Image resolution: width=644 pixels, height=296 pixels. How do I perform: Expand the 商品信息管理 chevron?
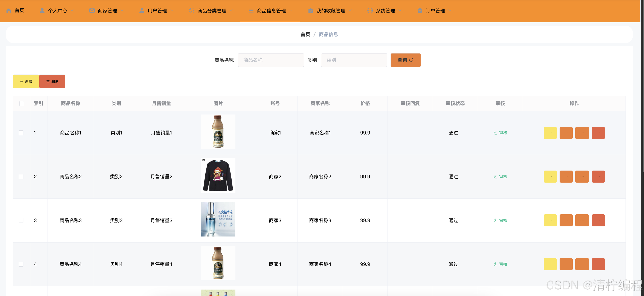pyautogui.click(x=291, y=11)
